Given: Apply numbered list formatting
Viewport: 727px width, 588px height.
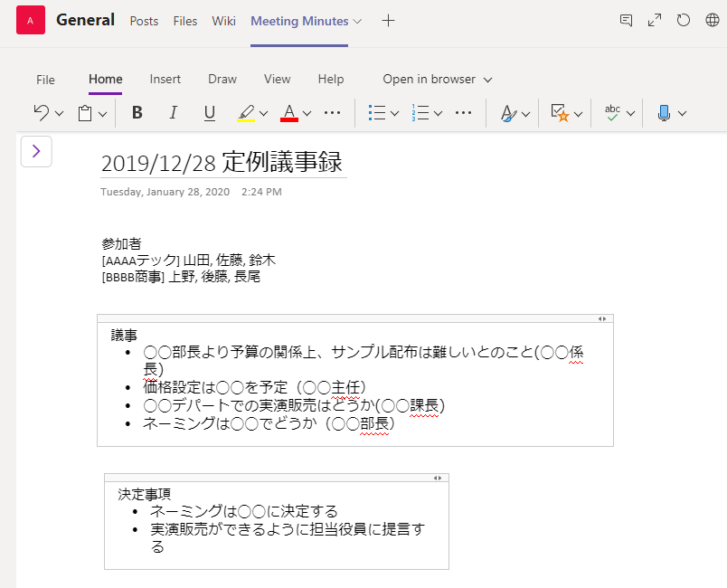Looking at the screenshot, I should 420,113.
